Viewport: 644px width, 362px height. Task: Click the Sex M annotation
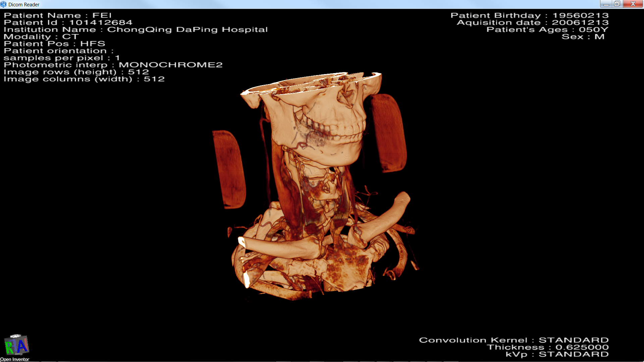point(583,37)
